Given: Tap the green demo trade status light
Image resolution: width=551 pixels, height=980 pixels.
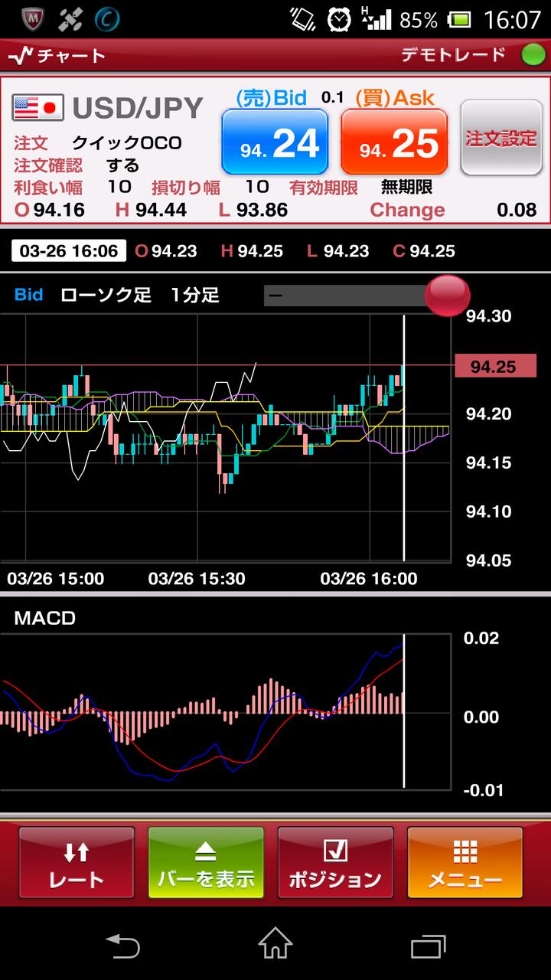Looking at the screenshot, I should (532, 55).
